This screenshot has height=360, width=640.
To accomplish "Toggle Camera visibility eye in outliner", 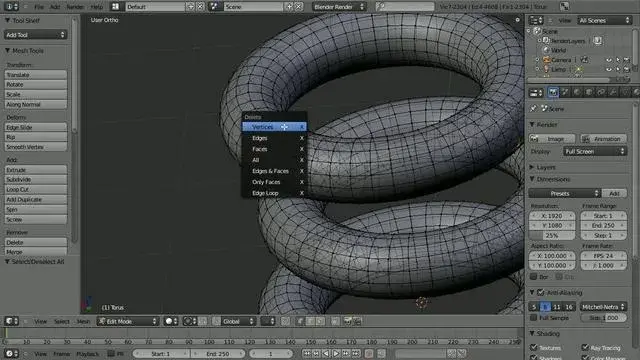I will pyautogui.click(x=609, y=60).
